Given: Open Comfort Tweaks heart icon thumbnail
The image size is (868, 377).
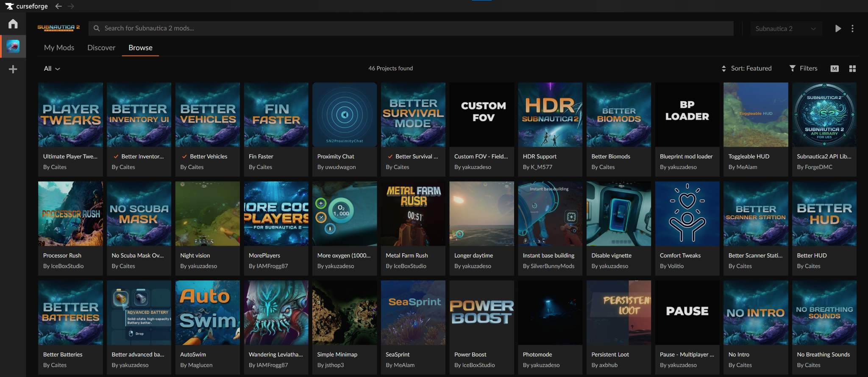Looking at the screenshot, I should (x=687, y=214).
